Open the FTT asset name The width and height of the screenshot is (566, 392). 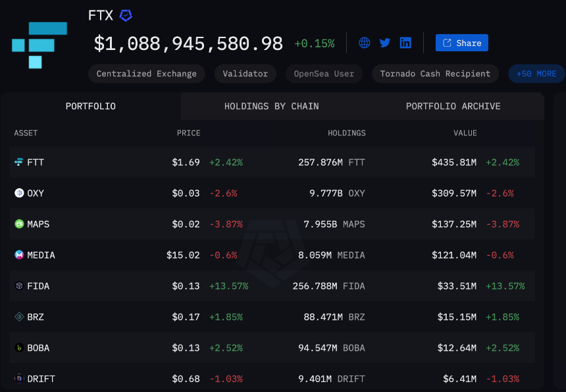(36, 162)
